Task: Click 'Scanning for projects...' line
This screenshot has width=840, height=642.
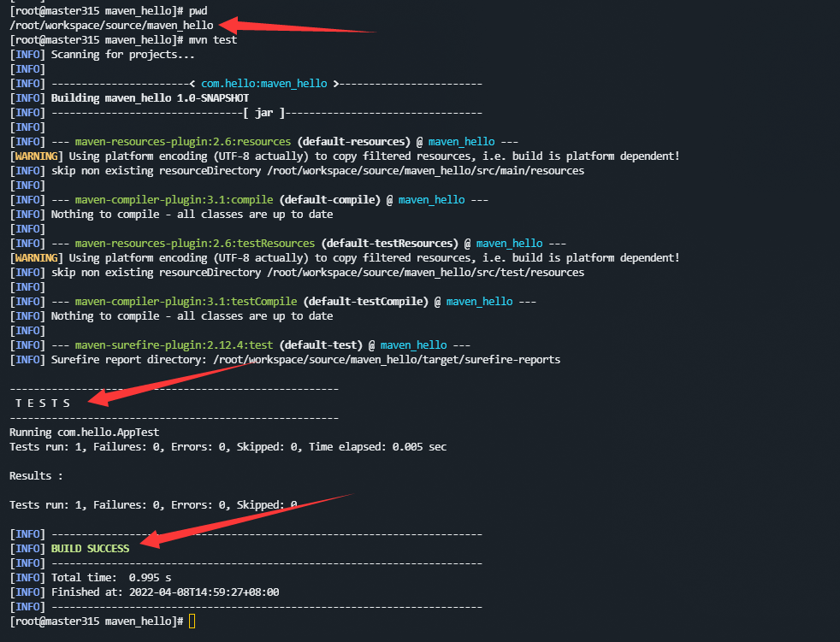Action: tap(122, 54)
